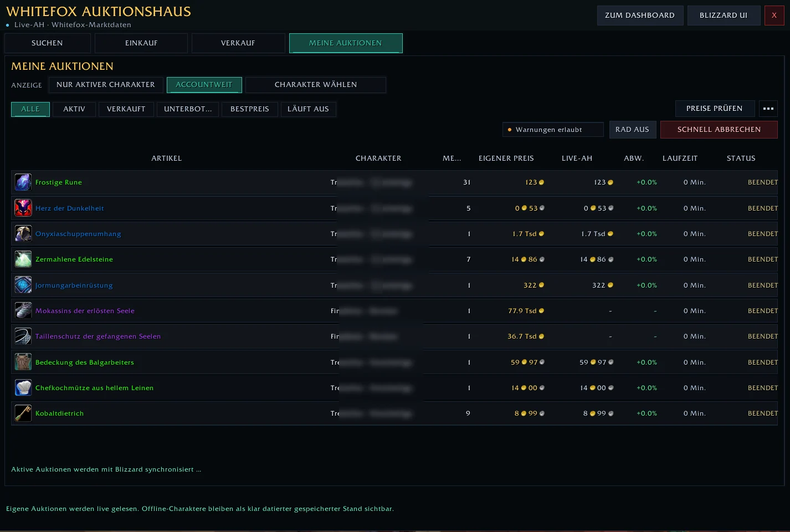The width and height of the screenshot is (790, 532).
Task: Click Schnell abbrechen button
Action: [x=719, y=130]
